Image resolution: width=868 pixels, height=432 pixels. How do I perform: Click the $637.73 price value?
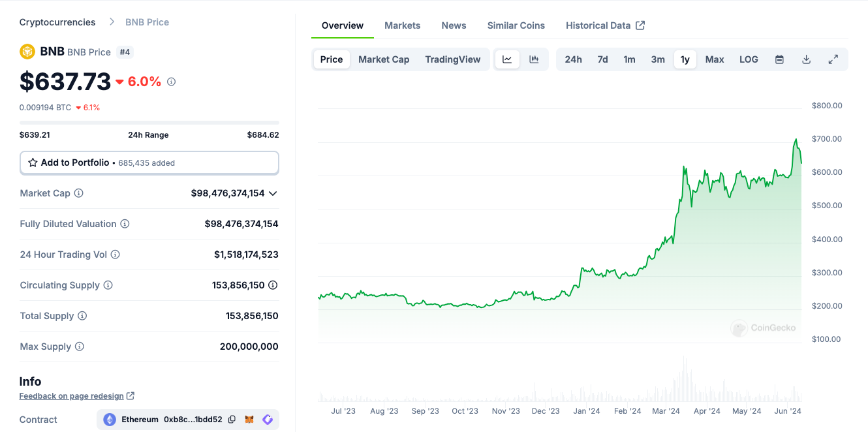(65, 82)
